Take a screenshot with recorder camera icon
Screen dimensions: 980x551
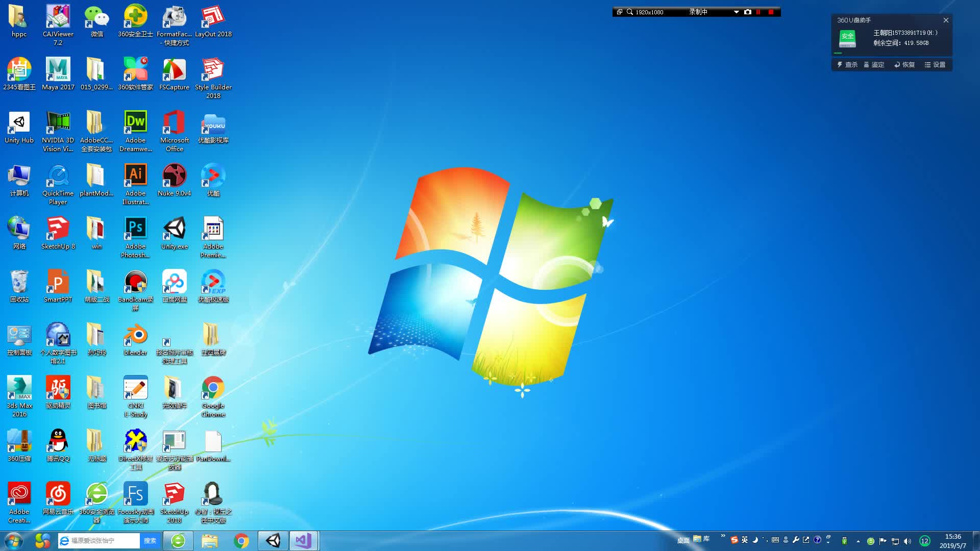pos(748,12)
